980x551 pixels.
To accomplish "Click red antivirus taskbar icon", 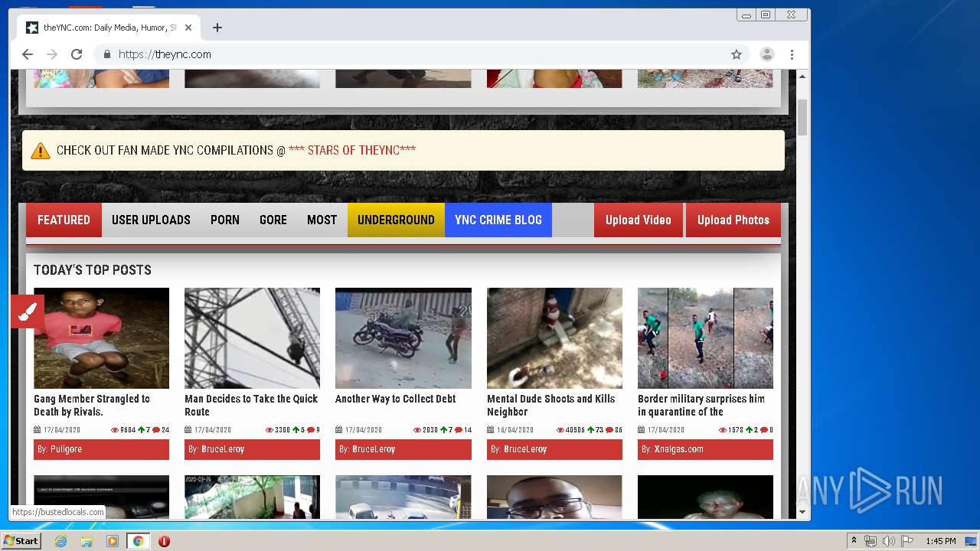I will (x=164, y=541).
